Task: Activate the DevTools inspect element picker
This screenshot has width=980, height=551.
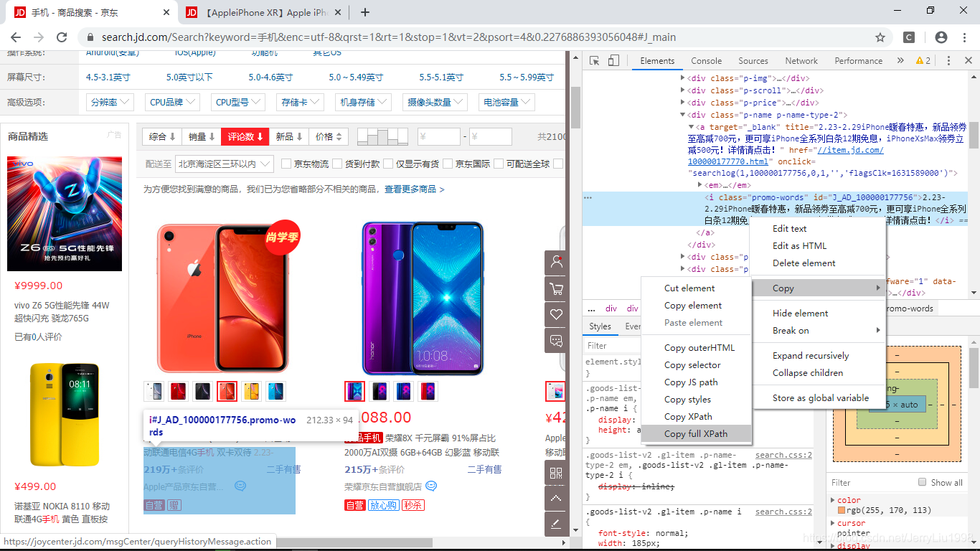Action: pyautogui.click(x=595, y=61)
